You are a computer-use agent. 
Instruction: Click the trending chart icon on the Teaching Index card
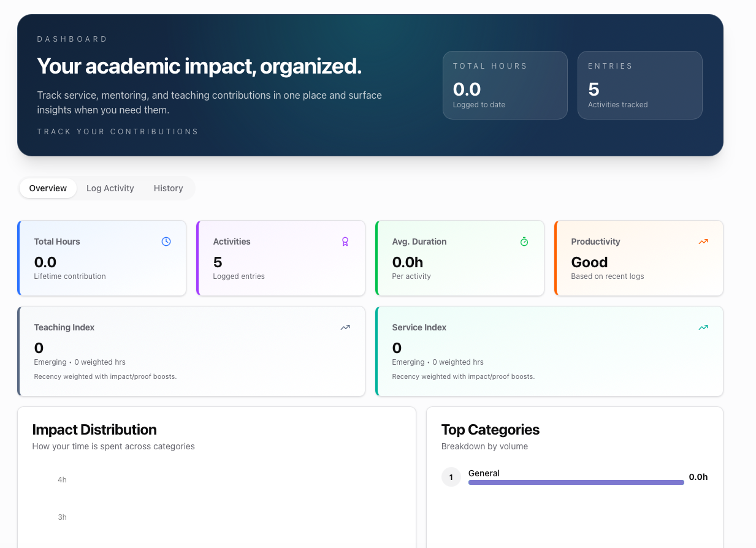click(345, 327)
